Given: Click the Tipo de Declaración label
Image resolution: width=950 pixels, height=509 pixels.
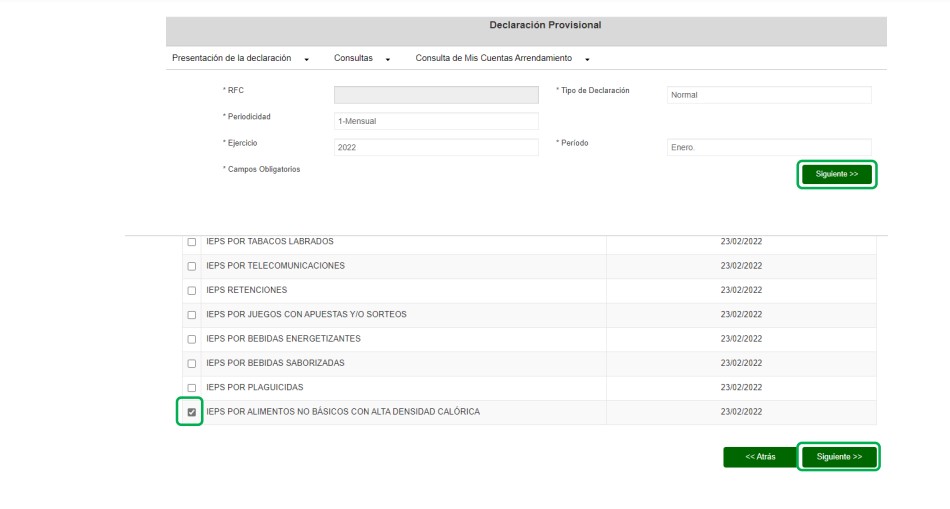Looking at the screenshot, I should click(593, 90).
